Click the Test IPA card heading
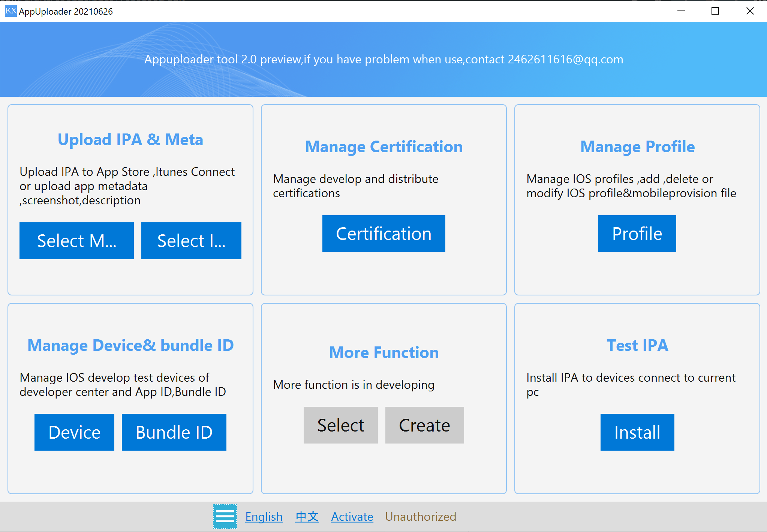 pyautogui.click(x=637, y=345)
